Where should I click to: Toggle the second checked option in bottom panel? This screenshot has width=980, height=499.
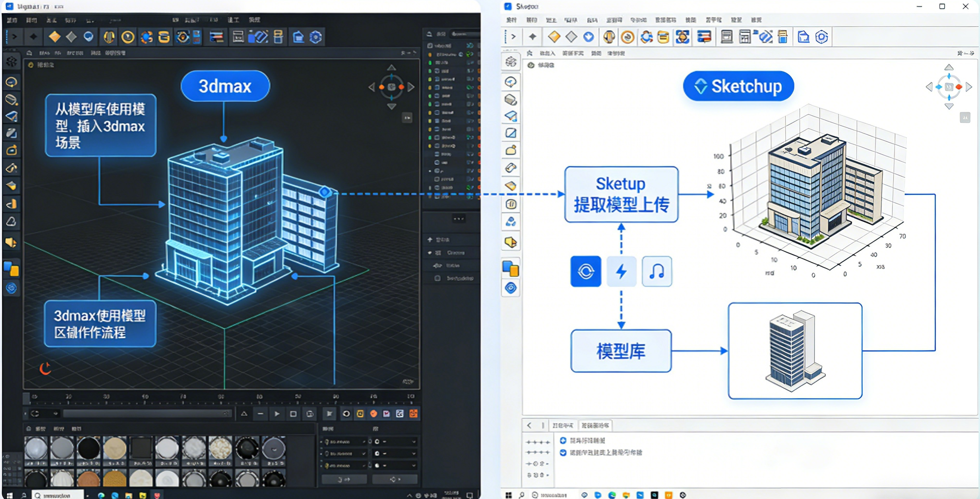click(x=563, y=452)
